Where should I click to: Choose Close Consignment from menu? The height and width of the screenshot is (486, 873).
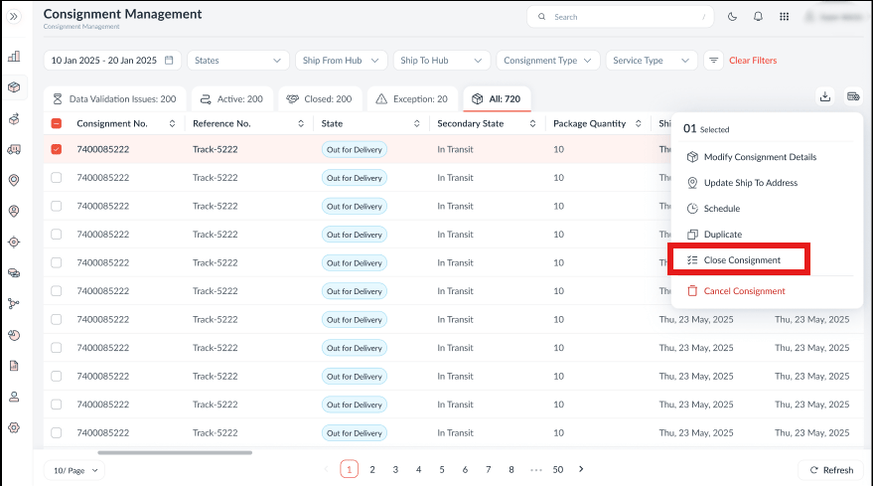coord(741,260)
